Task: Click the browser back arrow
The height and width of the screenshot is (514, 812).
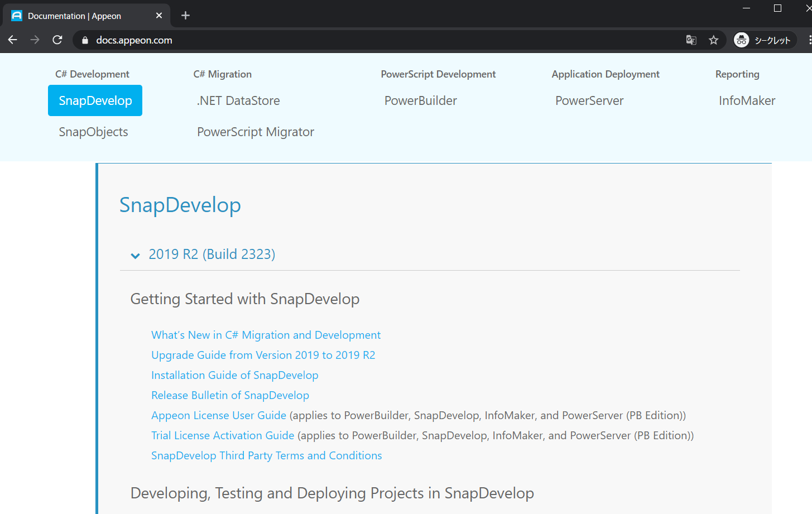Action: [13, 40]
